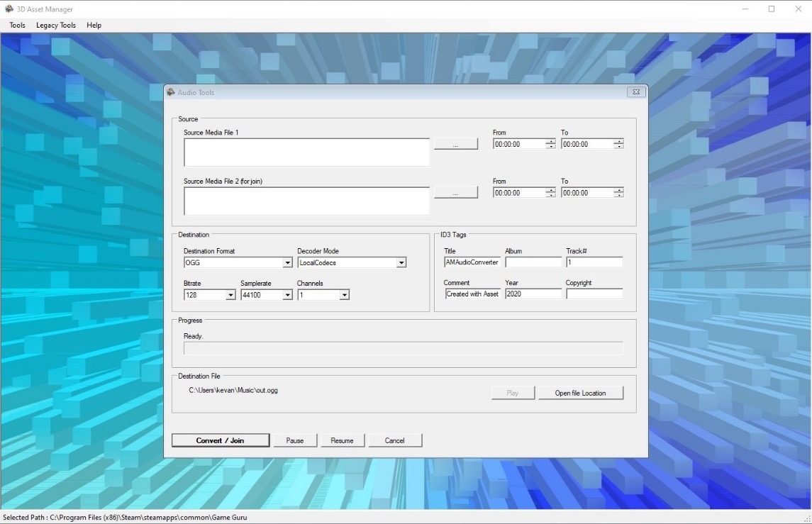The width and height of the screenshot is (812, 524).
Task: Click the ID3 Album input field
Action: coord(533,262)
